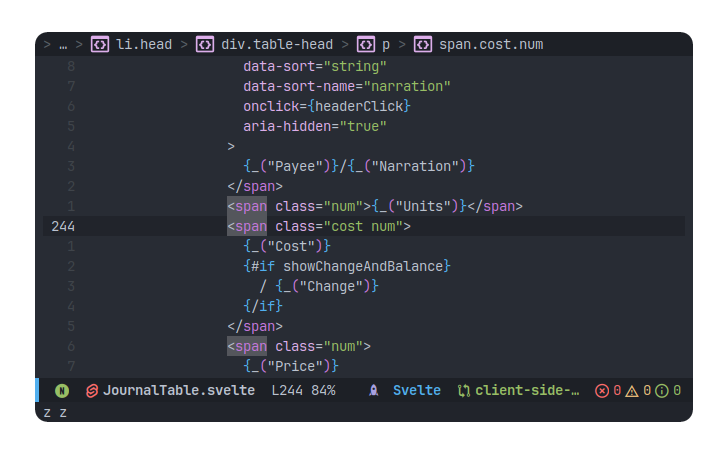This screenshot has height=460, width=728.
Task: Expand the collapsed breadcrumb ellipsis
Action: pyautogui.click(x=63, y=44)
